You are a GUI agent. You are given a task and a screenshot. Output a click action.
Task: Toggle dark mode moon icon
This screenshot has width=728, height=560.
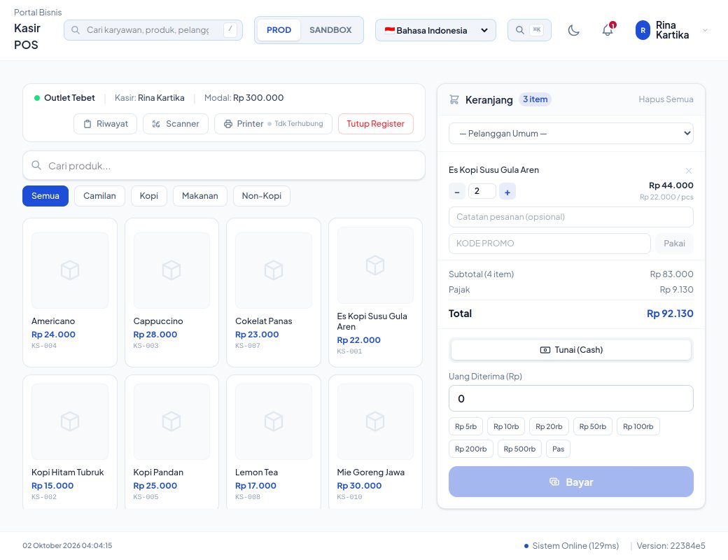[x=573, y=30]
